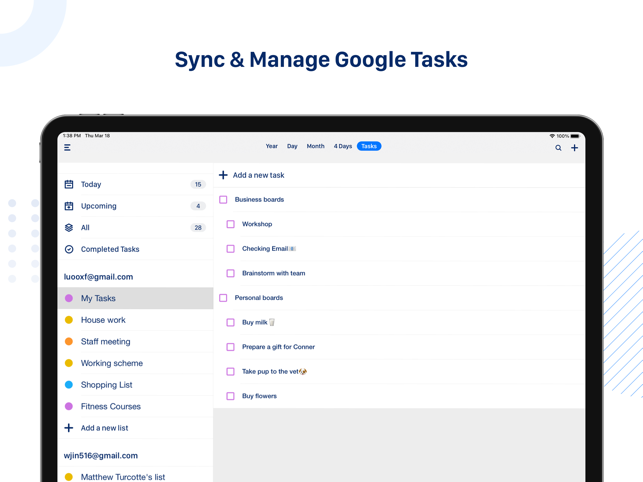The image size is (643, 482).
Task: Click the Upcoming count badge 4
Action: (198, 206)
